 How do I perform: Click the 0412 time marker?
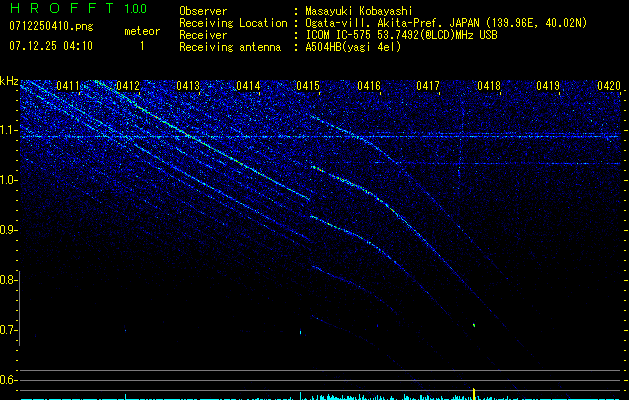128,86
